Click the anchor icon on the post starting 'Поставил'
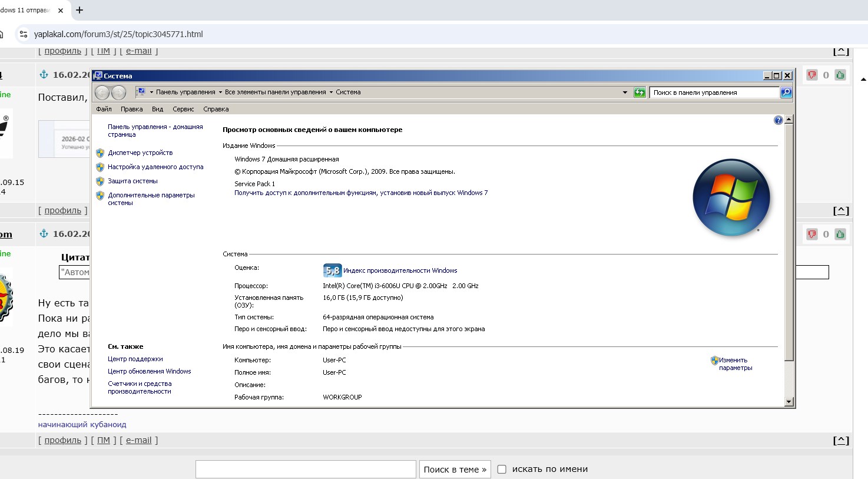 click(44, 74)
